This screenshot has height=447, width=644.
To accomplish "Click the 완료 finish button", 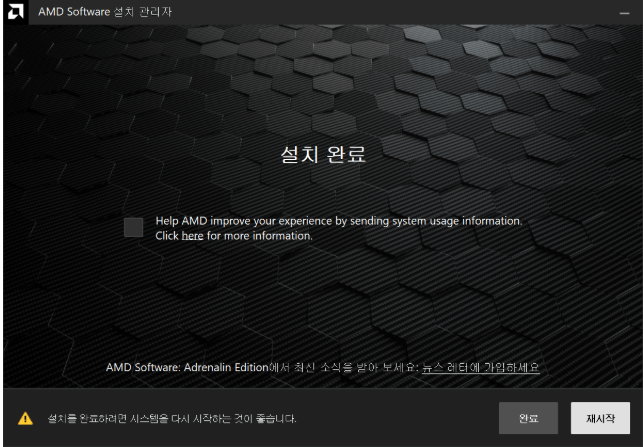I will [x=528, y=418].
